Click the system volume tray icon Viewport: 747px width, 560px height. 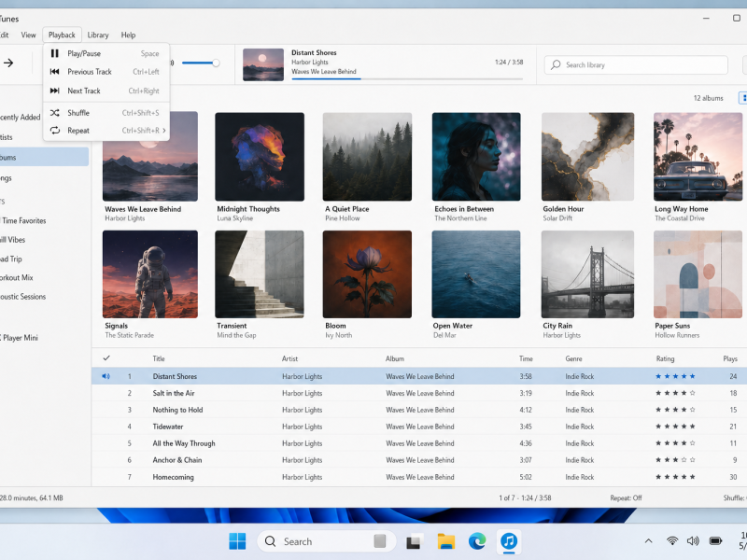click(693, 541)
